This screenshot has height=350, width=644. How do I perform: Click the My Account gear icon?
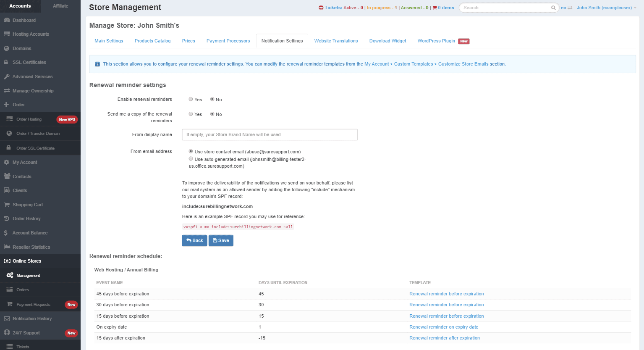7,162
